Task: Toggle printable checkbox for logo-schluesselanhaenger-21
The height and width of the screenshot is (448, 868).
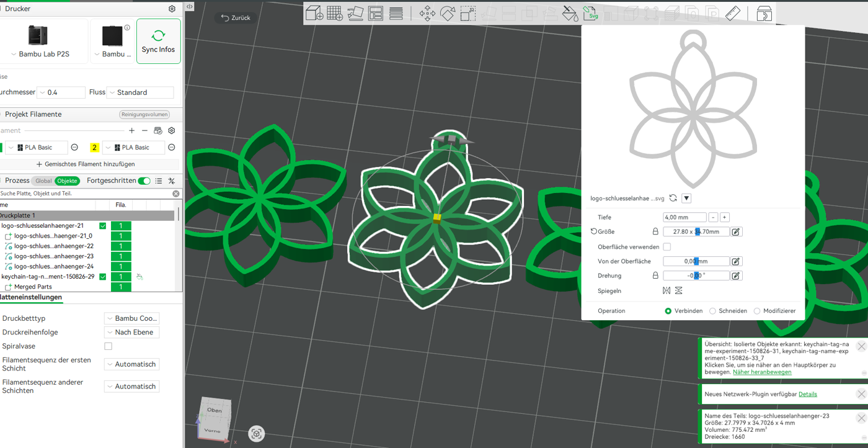Action: click(x=103, y=226)
